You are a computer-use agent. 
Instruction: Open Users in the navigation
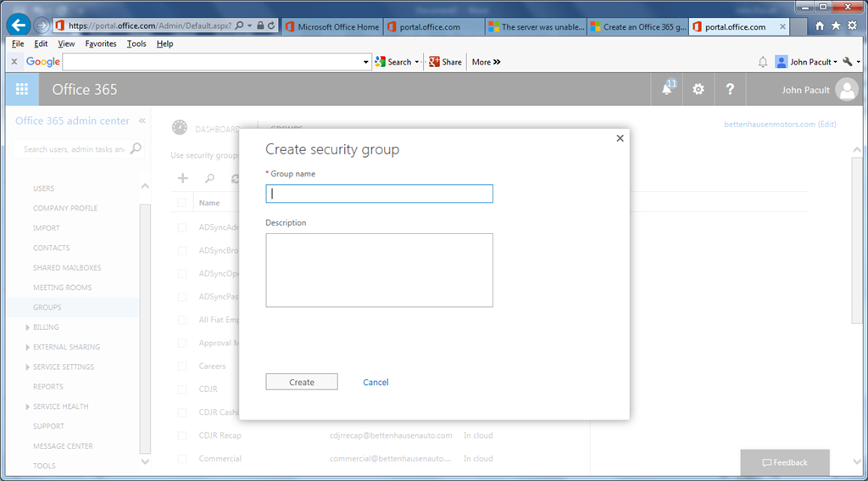44,188
